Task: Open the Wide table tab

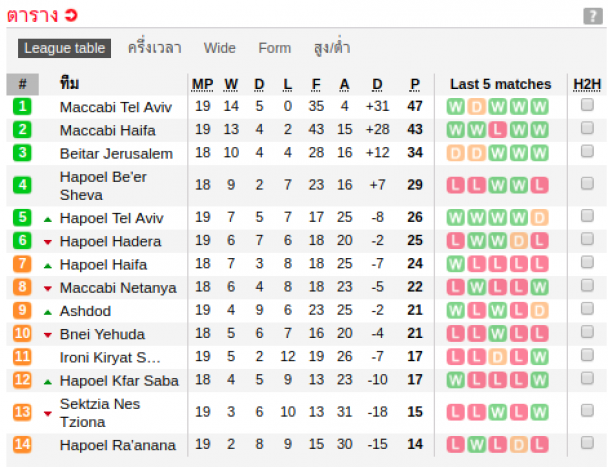Action: pos(219,48)
